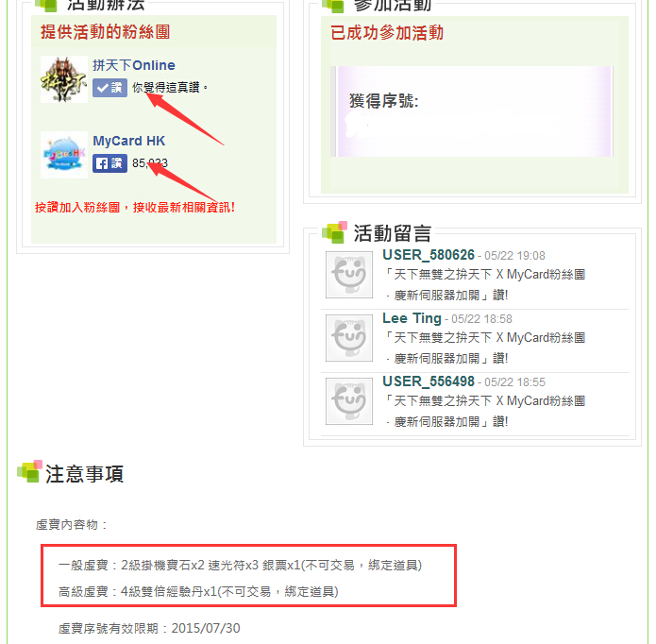Screen dimensions: 656x644
Task: Click the avatar icon of USER_556498
Action: (x=349, y=401)
